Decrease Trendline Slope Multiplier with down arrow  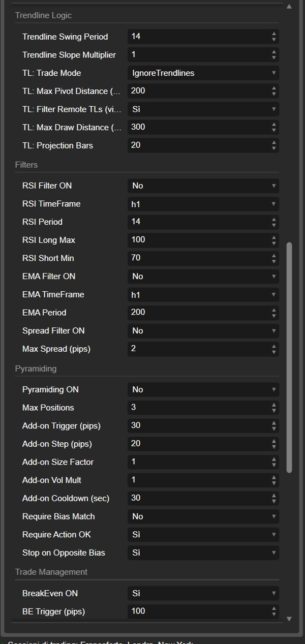click(274, 57)
